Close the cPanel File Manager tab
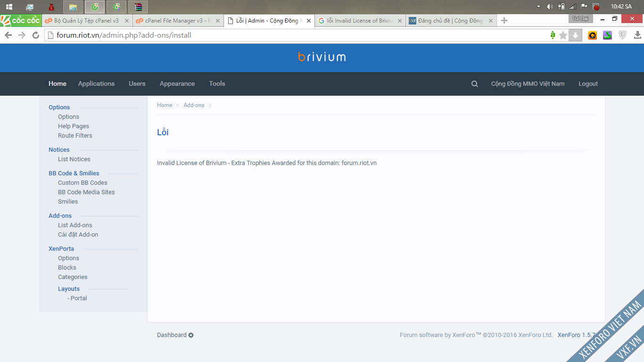 click(217, 21)
